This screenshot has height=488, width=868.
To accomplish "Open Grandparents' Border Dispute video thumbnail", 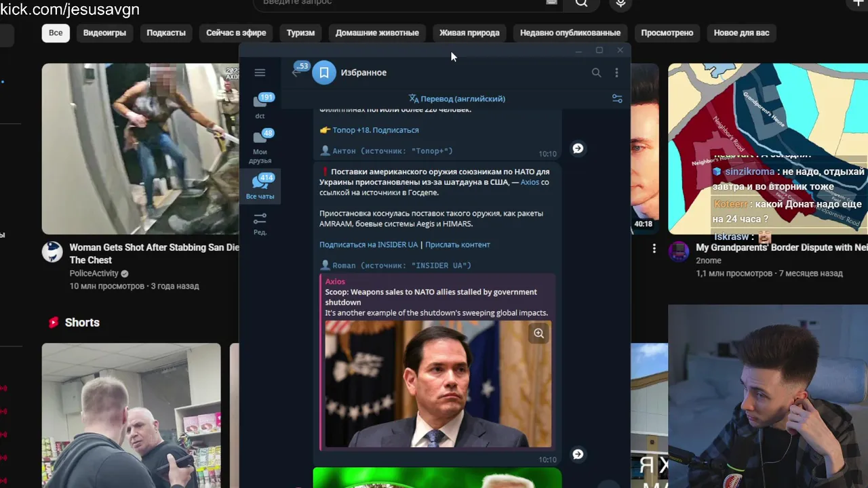I will point(768,149).
